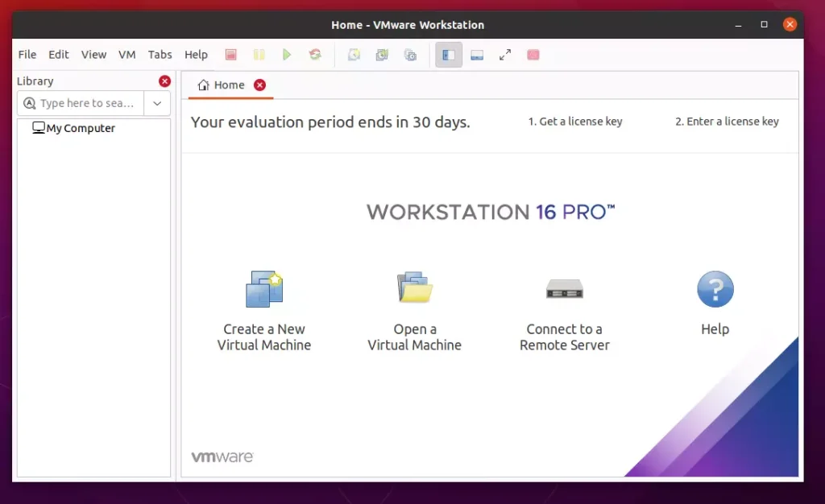Click the green Power On play icon
The image size is (825, 504).
tap(287, 55)
